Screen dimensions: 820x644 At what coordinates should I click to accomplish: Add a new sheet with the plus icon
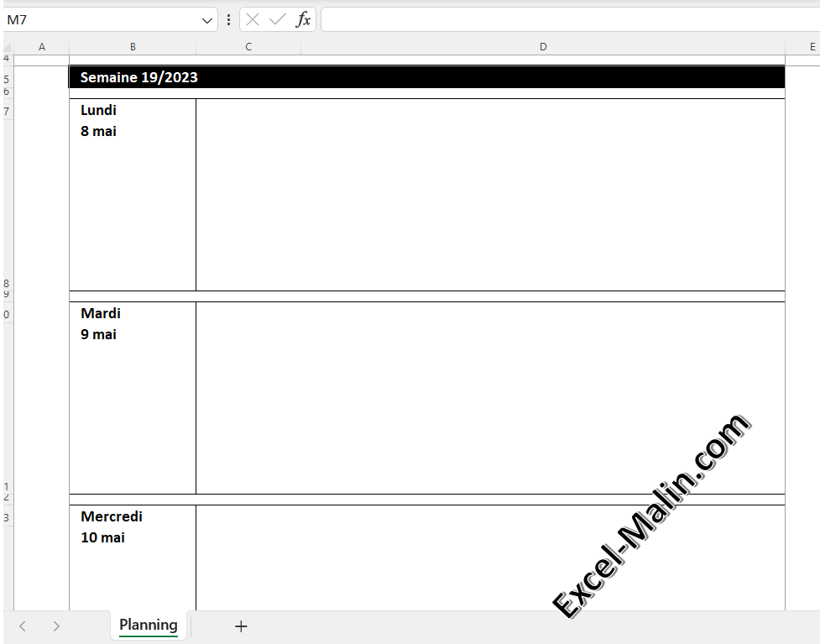click(241, 626)
